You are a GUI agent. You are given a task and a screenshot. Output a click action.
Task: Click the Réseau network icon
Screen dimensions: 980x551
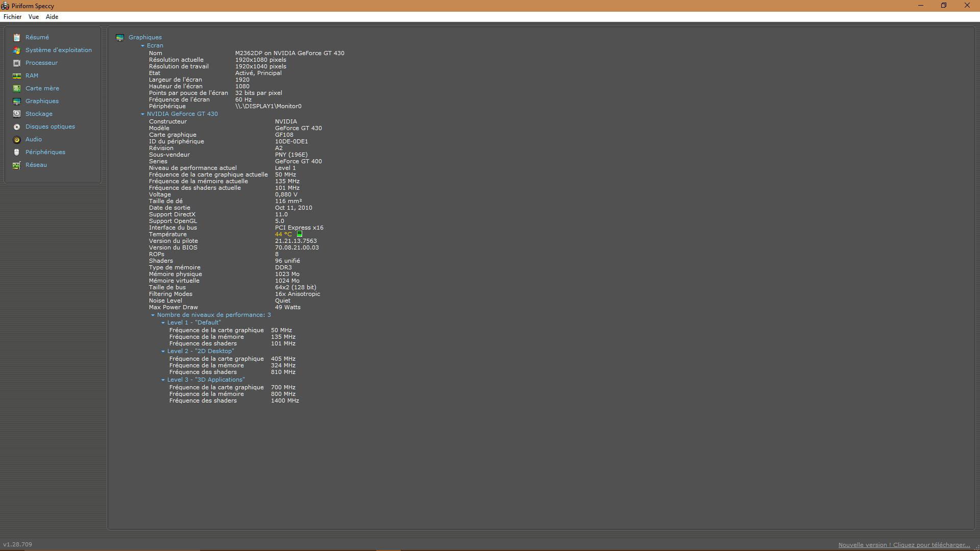(17, 165)
